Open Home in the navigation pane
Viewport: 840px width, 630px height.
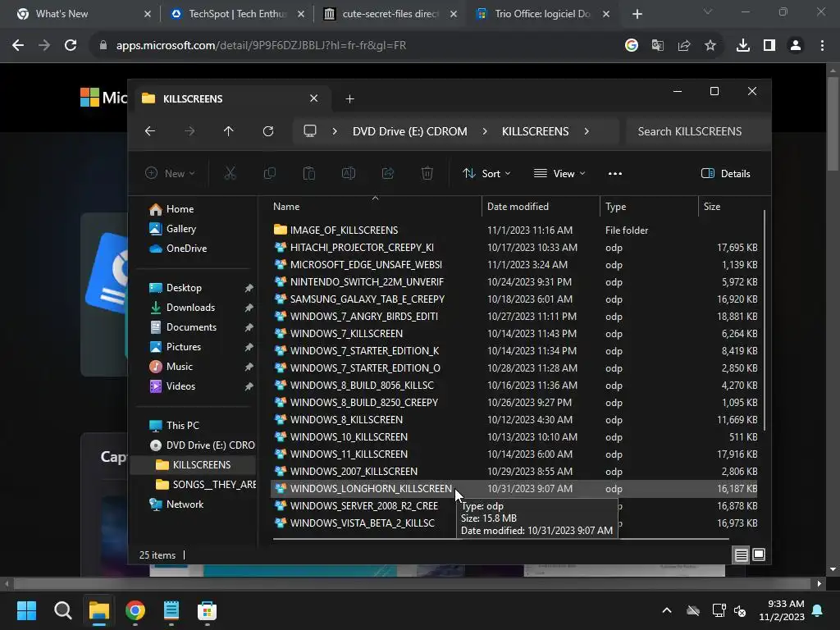pyautogui.click(x=193, y=209)
